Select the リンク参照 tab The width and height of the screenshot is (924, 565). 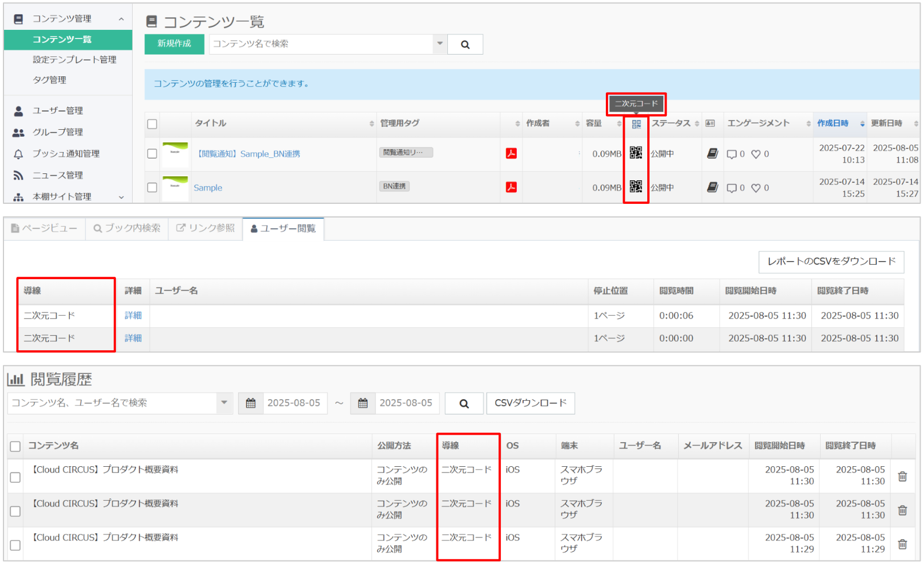pos(206,229)
